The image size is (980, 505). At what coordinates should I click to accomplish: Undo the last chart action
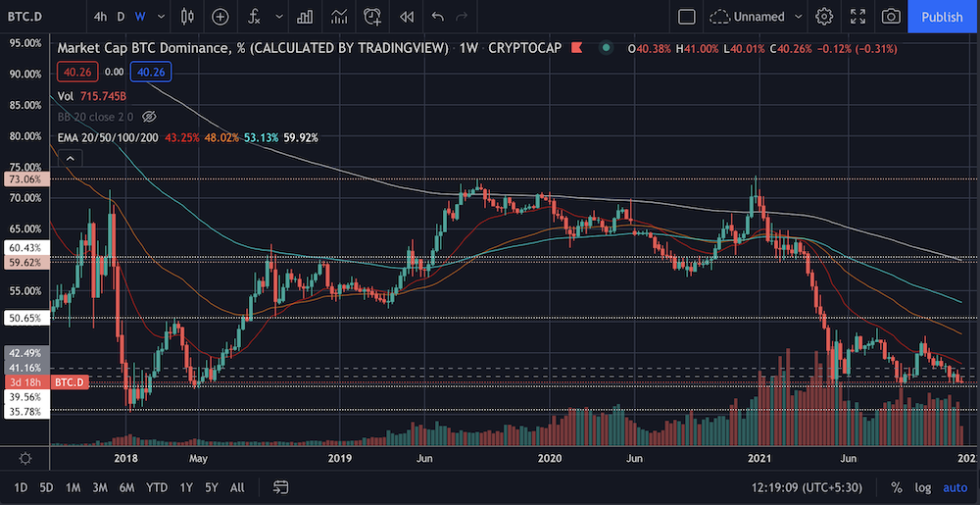437,17
